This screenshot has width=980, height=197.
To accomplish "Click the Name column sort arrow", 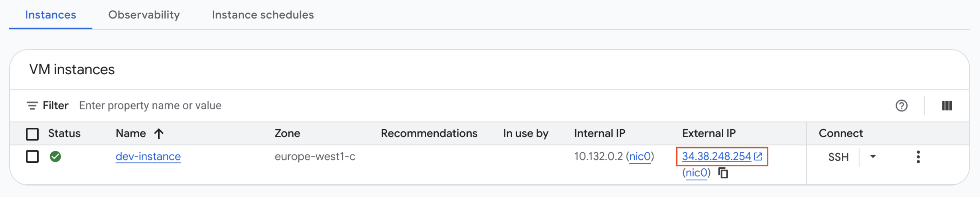I will pos(159,133).
